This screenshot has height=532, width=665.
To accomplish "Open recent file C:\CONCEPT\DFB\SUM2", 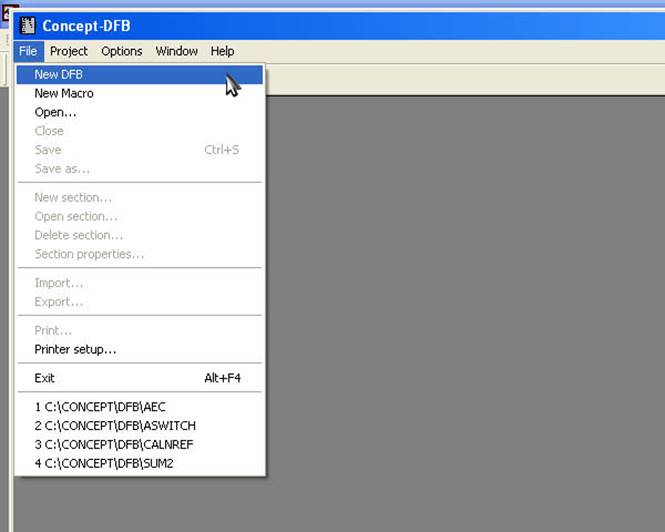I will (140, 463).
